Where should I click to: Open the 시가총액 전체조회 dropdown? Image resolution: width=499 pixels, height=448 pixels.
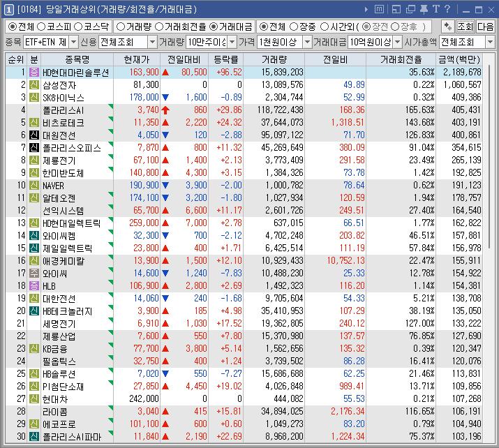pos(490,42)
